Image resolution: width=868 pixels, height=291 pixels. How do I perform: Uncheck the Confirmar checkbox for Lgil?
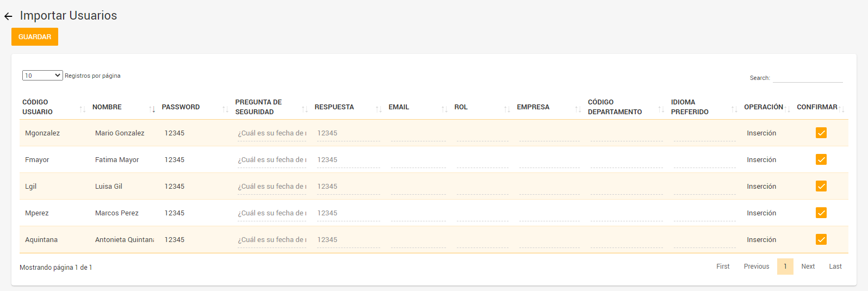tap(821, 186)
